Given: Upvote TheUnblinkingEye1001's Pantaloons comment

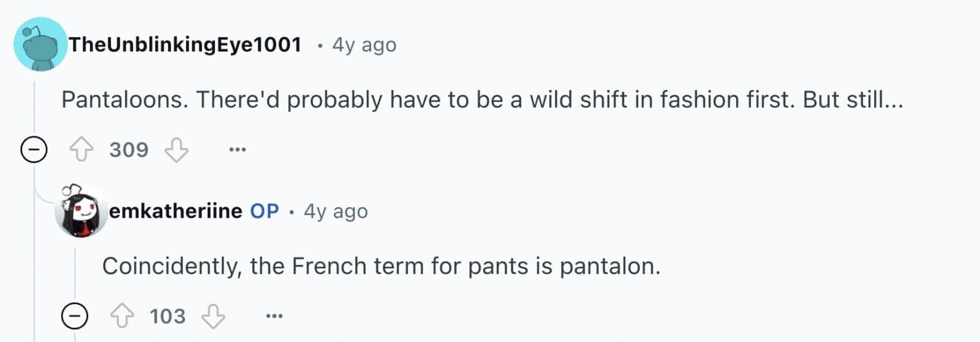Looking at the screenshot, I should 81,150.
